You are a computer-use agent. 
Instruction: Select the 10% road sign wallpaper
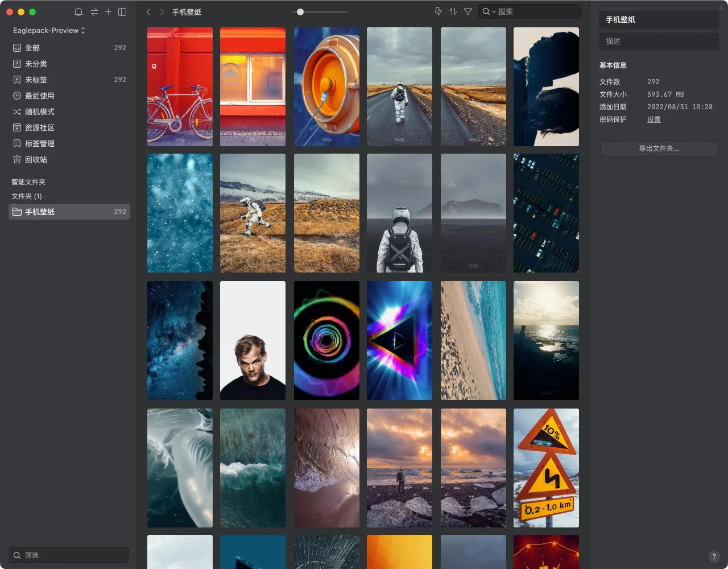(x=546, y=468)
